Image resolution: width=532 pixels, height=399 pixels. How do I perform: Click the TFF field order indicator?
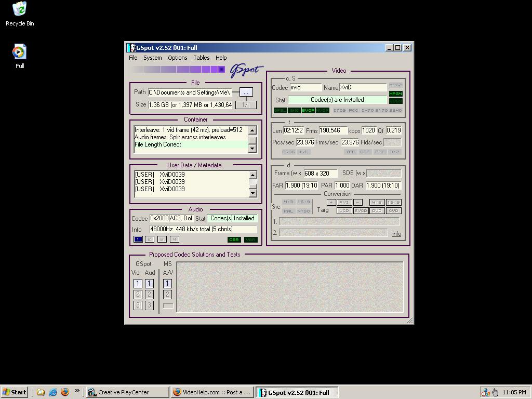[x=350, y=152]
